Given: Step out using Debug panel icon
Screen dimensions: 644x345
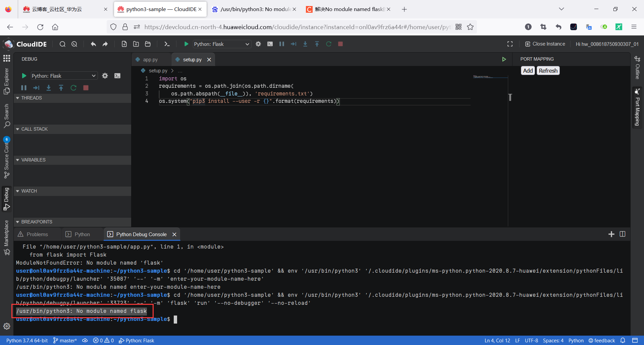Looking at the screenshot, I should click(61, 88).
